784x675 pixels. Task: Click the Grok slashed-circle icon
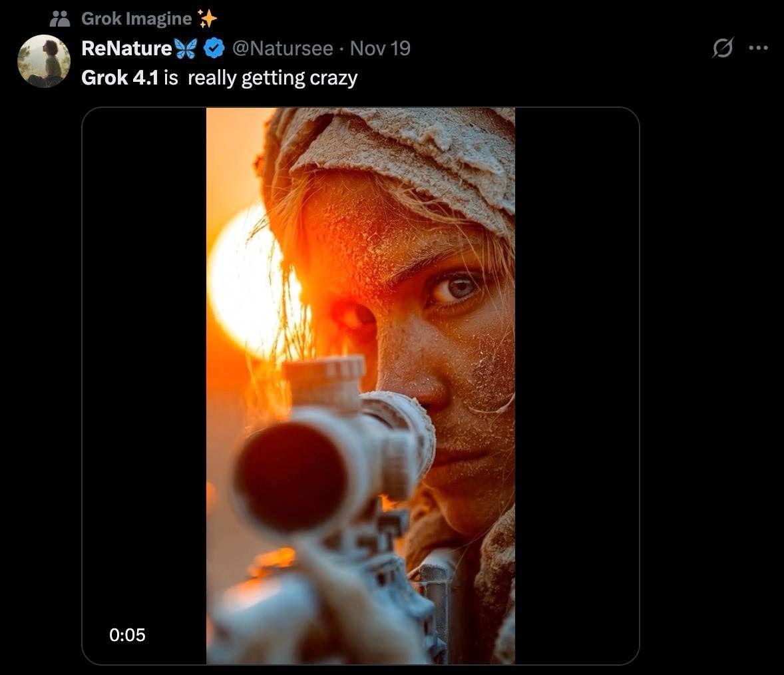click(x=723, y=48)
